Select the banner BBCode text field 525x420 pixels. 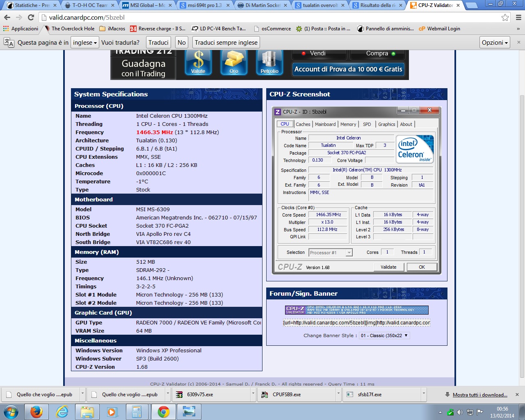(356, 323)
